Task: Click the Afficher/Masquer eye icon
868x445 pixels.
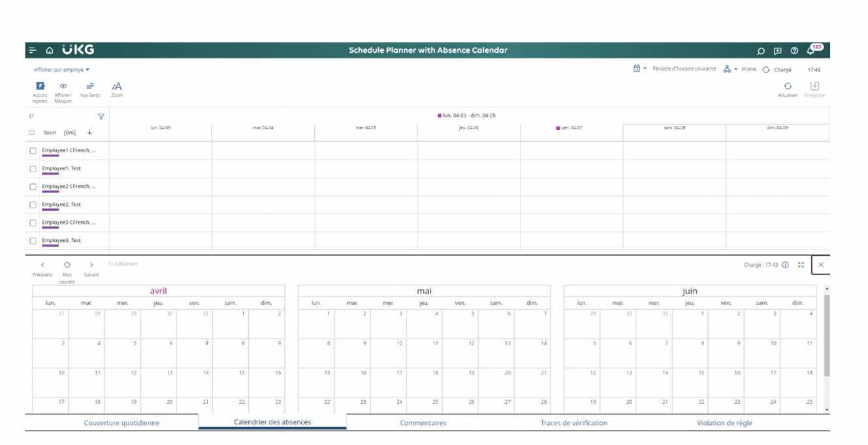Action: (x=63, y=87)
